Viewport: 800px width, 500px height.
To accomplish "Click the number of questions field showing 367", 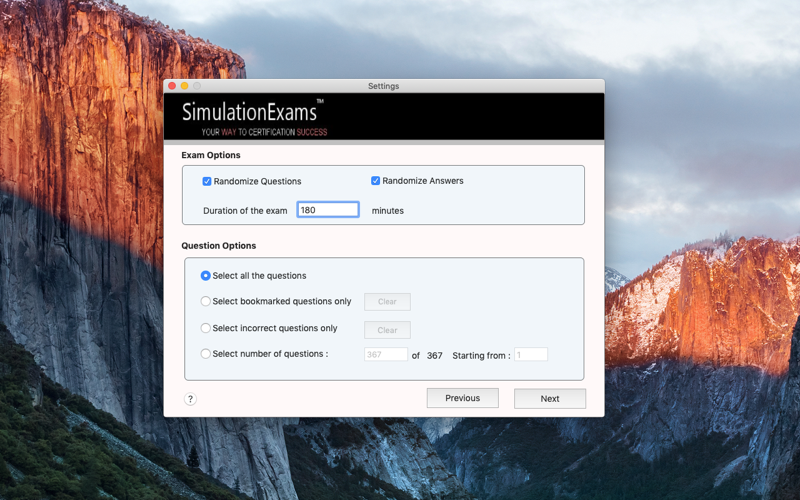I will (x=386, y=355).
